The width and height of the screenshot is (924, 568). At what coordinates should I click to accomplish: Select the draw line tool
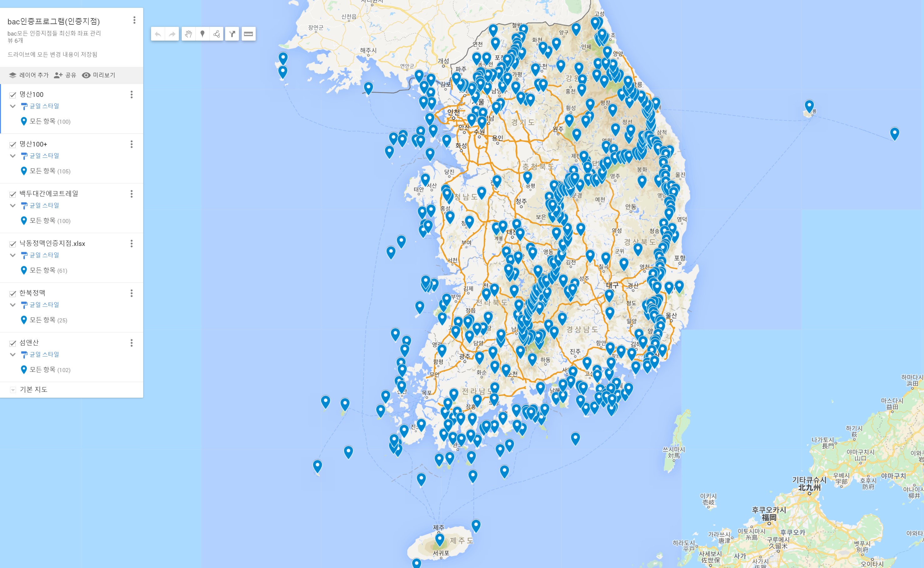[216, 34]
